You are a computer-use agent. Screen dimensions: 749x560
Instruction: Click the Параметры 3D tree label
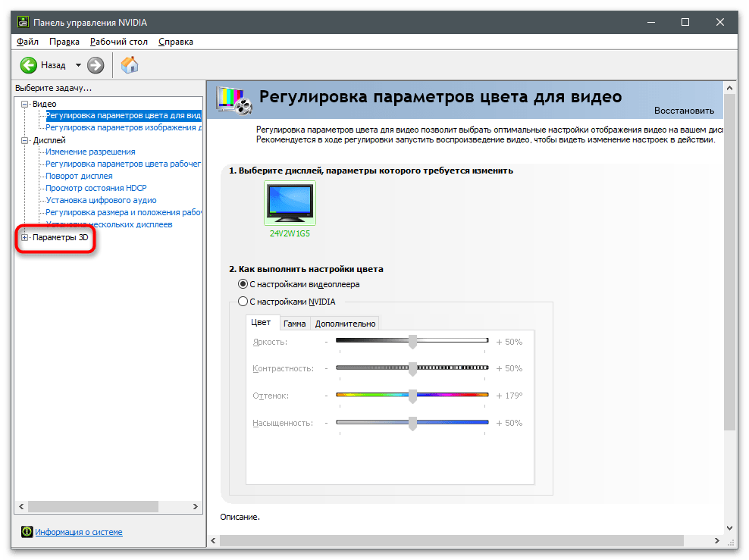(60, 237)
